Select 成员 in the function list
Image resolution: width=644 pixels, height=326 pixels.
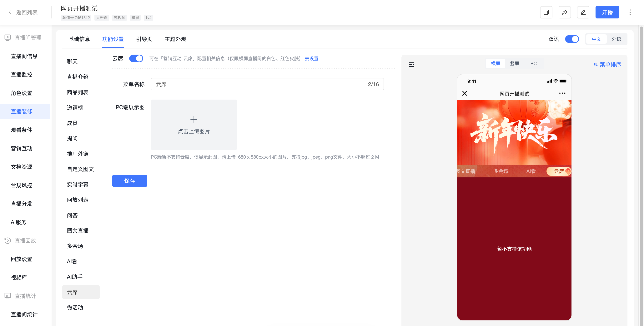[72, 123]
